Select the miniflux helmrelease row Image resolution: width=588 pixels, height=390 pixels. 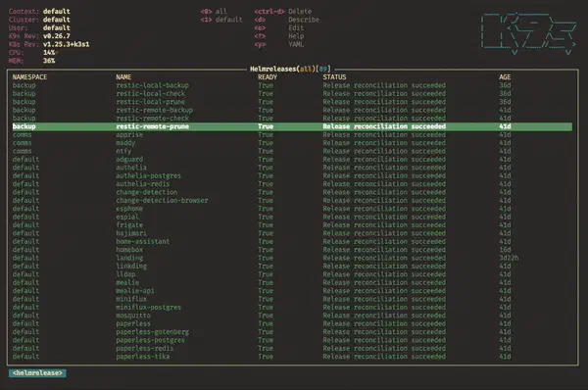(x=292, y=299)
